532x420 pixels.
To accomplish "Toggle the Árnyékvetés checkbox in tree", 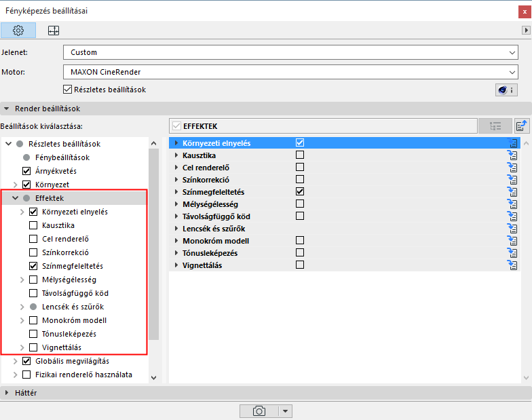I will (x=26, y=171).
